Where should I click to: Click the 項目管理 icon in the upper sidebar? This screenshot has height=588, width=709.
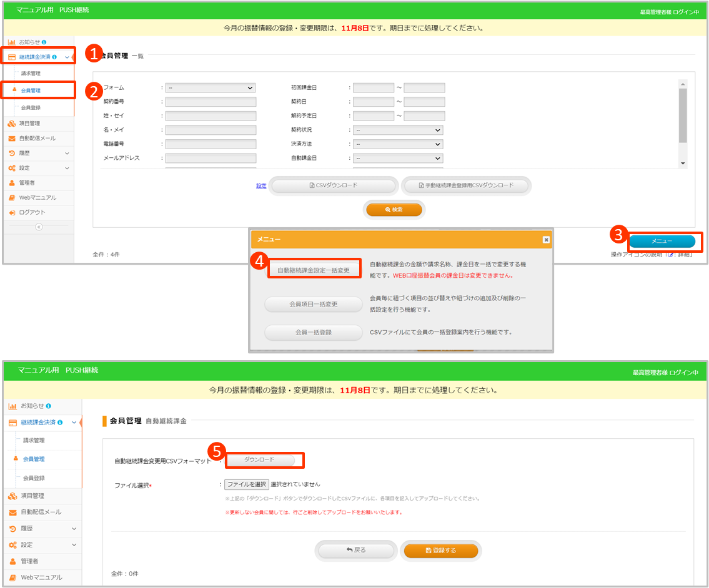click(x=12, y=124)
